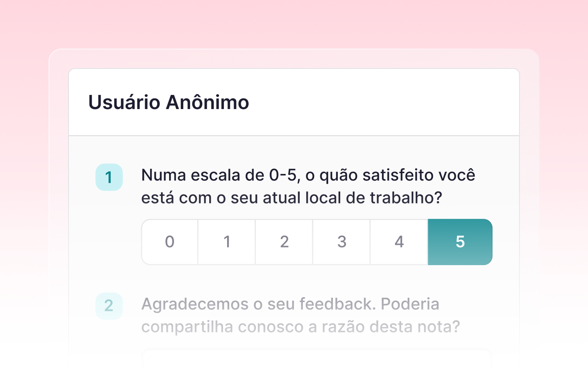The image size is (588, 373).
Task: Click empty header space right of "Usuário Anônimo"
Action: point(385,102)
